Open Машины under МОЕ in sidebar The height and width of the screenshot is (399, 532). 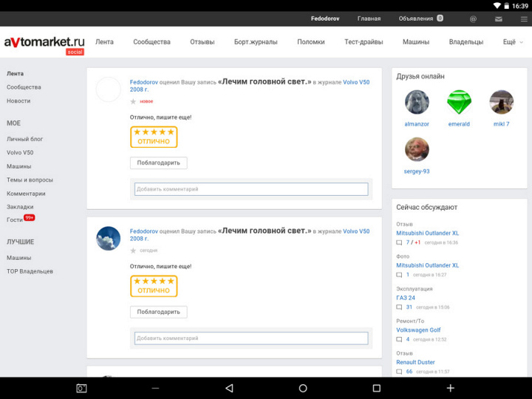coord(19,166)
